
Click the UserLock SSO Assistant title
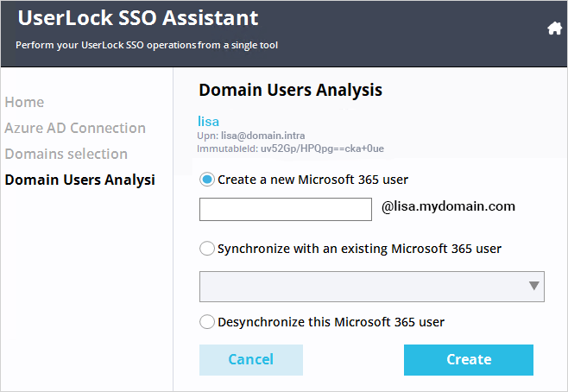coord(138,18)
